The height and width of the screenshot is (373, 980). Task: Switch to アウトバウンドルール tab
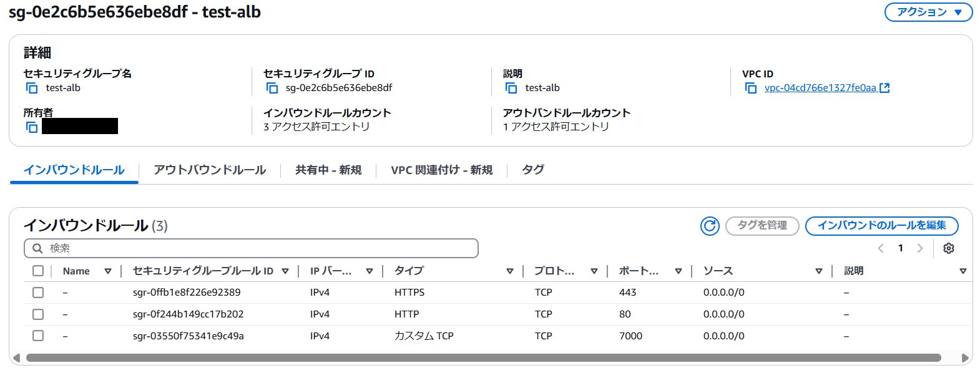point(210,170)
